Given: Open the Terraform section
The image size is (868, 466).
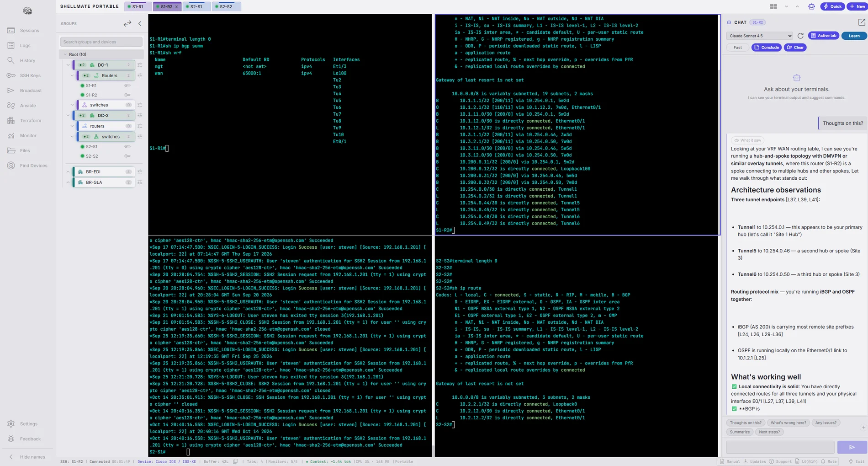Looking at the screenshot, I should coord(25,121).
